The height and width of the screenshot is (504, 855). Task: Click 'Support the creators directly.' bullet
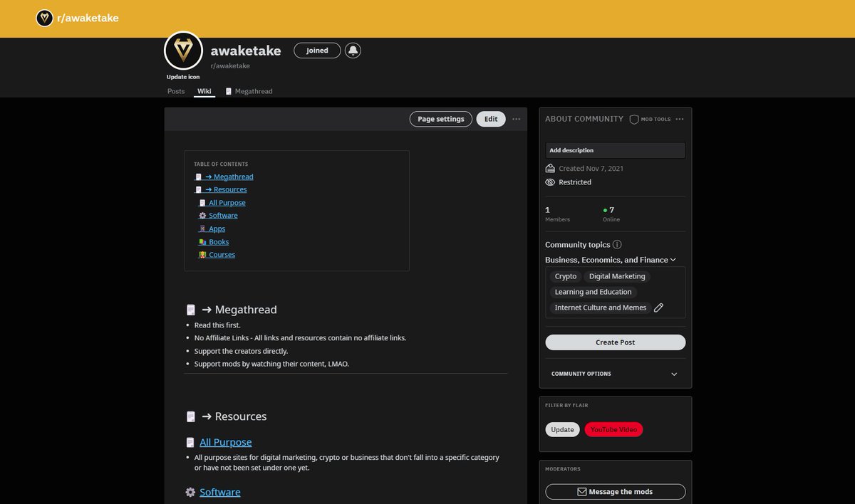241,351
